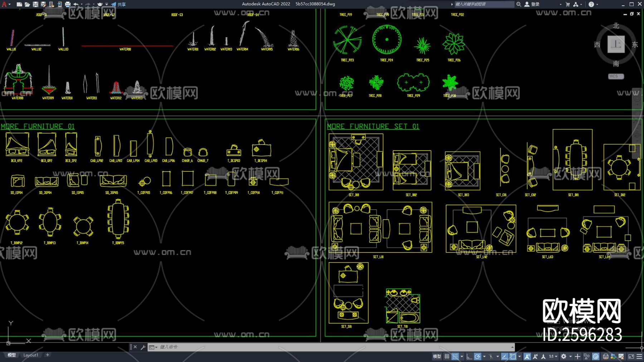
Task: Click the 共享 share button
Action: point(118,4)
